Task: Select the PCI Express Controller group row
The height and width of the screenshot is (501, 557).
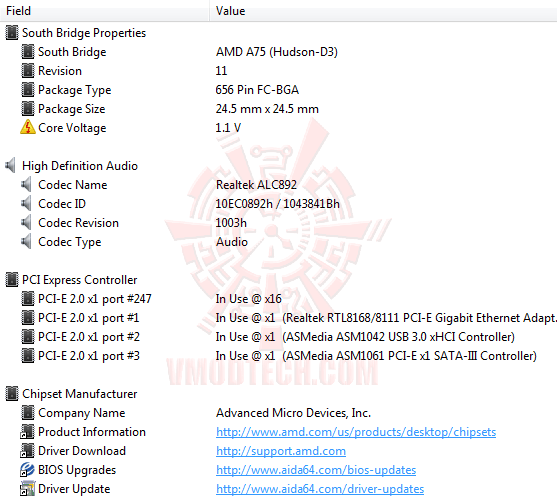Action: coord(80,280)
